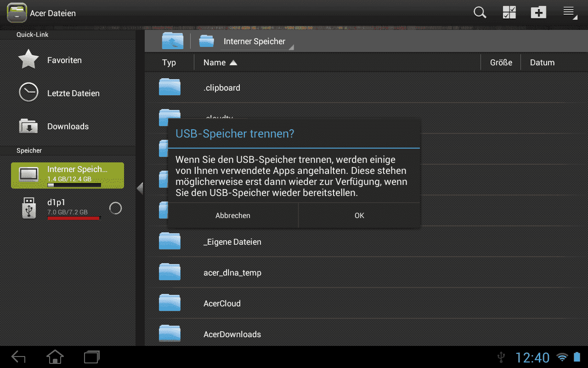Sort files by Typ column

point(169,63)
